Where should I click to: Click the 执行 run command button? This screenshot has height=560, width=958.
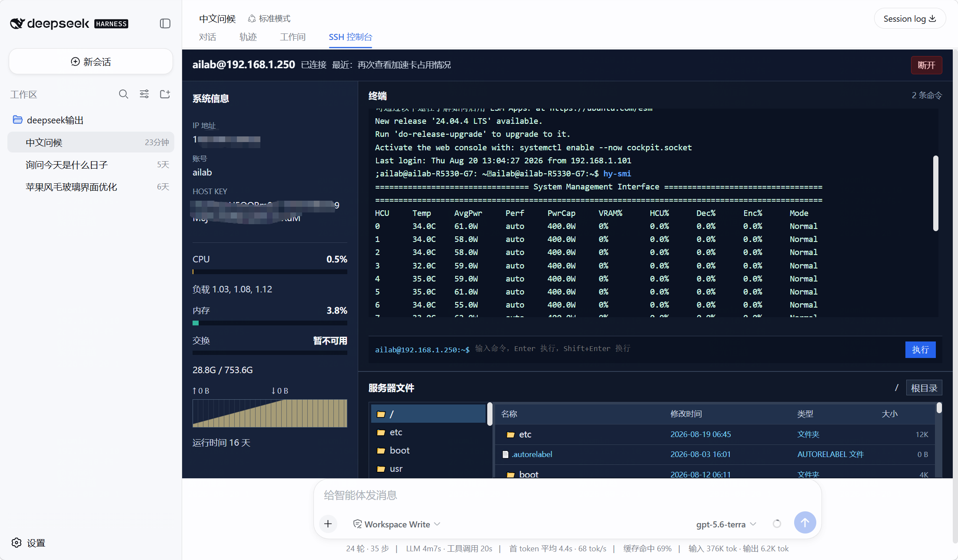tap(920, 350)
